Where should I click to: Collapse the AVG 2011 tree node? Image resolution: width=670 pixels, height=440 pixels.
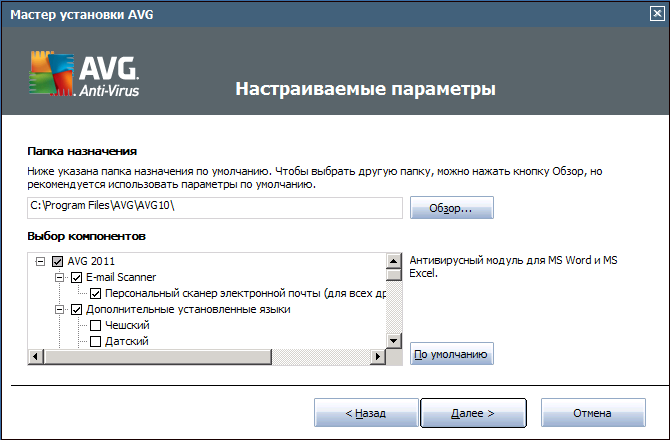41,262
